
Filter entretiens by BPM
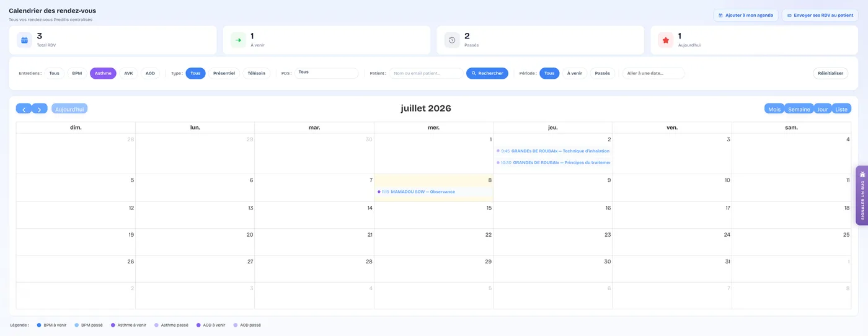(x=77, y=73)
